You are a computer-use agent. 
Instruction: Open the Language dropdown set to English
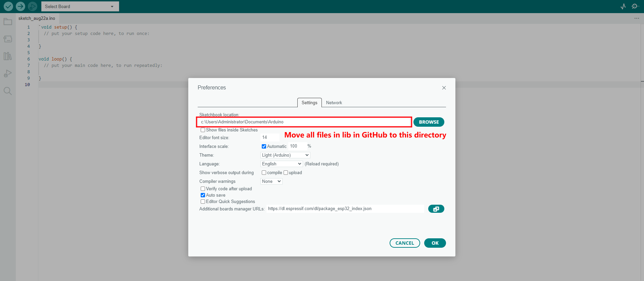pyautogui.click(x=282, y=164)
